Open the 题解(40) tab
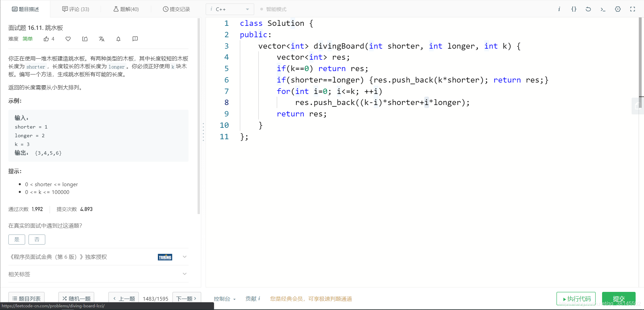Image resolution: width=644 pixels, height=310 pixels. point(126,9)
